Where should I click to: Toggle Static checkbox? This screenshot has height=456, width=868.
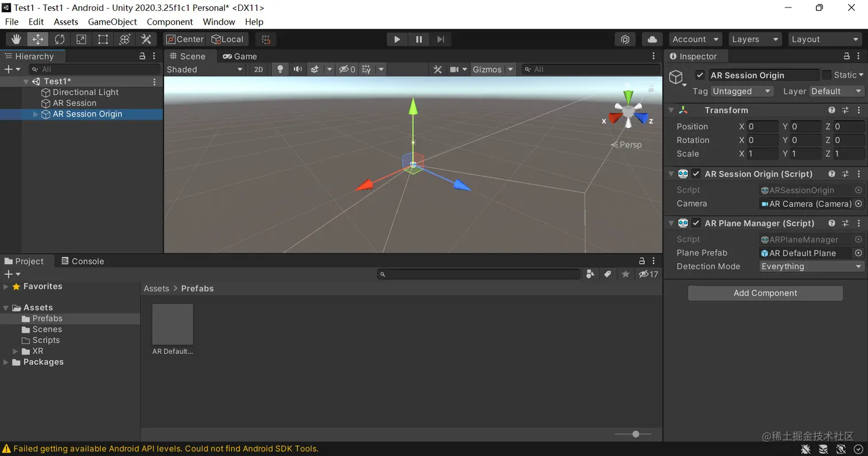826,75
